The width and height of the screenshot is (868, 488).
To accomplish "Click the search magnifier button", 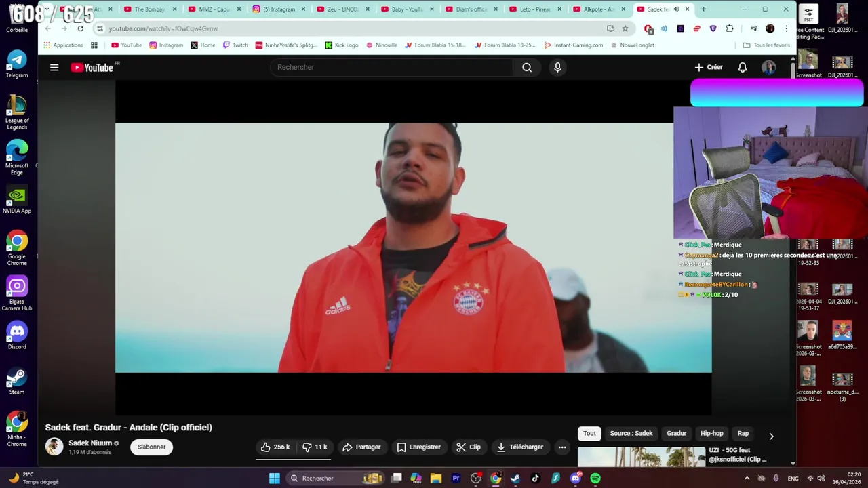I will pyautogui.click(x=527, y=67).
